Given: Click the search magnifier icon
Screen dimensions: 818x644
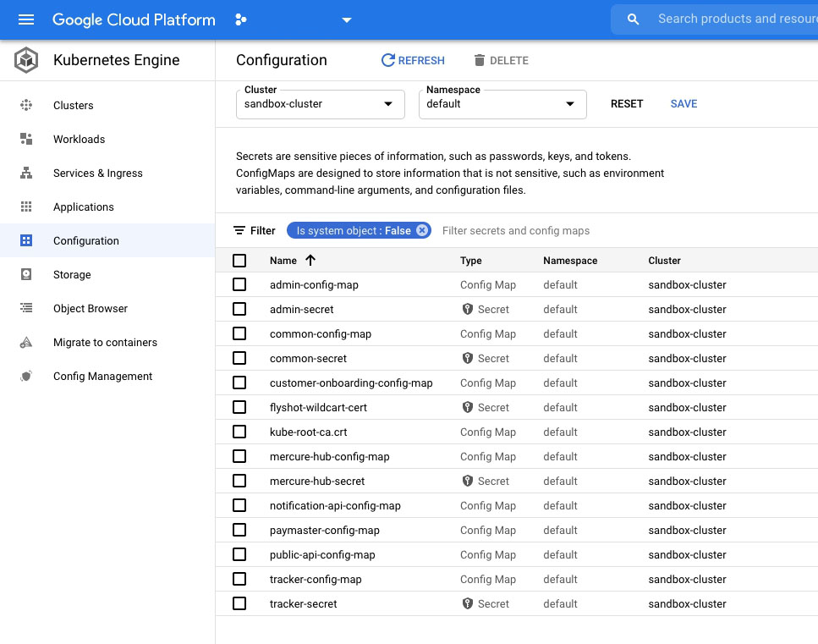Looking at the screenshot, I should point(633,19).
